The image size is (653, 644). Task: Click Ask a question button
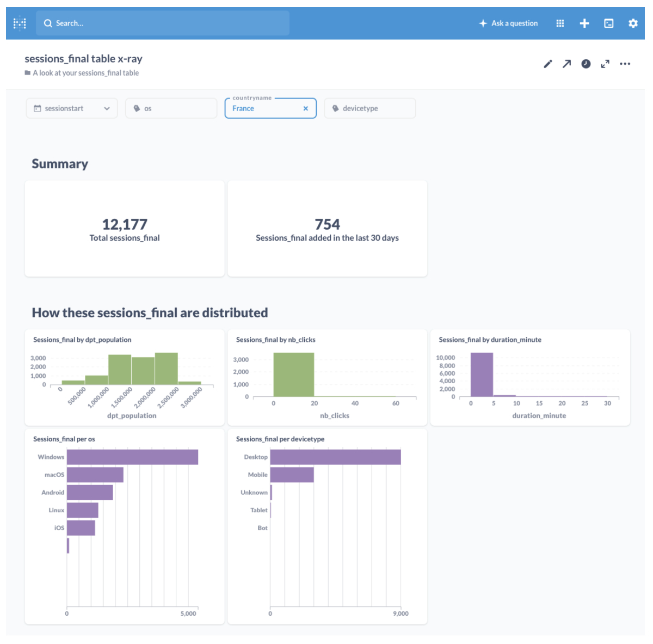tap(508, 23)
